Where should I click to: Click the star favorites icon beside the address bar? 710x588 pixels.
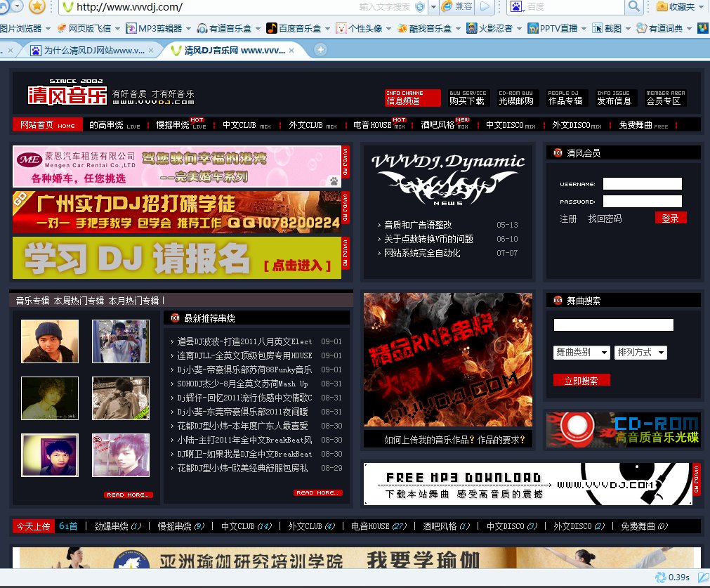[37, 6]
